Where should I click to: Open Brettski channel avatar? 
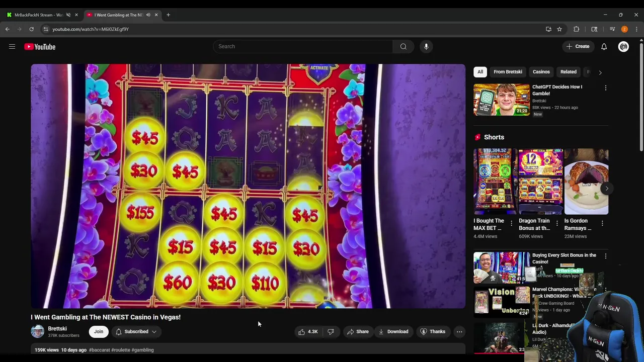(38, 331)
